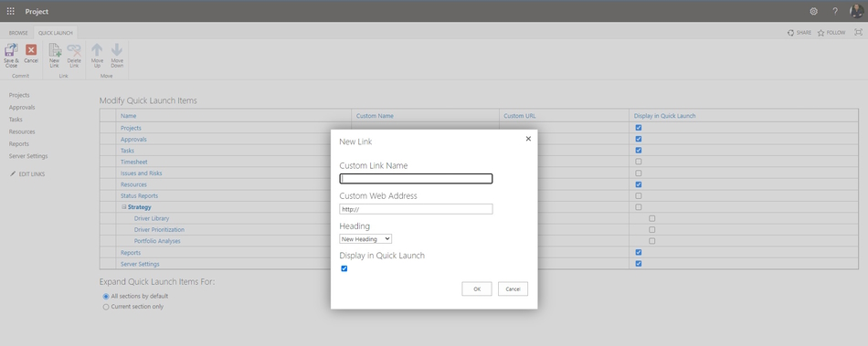Click the Custom Name column header
This screenshot has height=346, width=868.
375,116
